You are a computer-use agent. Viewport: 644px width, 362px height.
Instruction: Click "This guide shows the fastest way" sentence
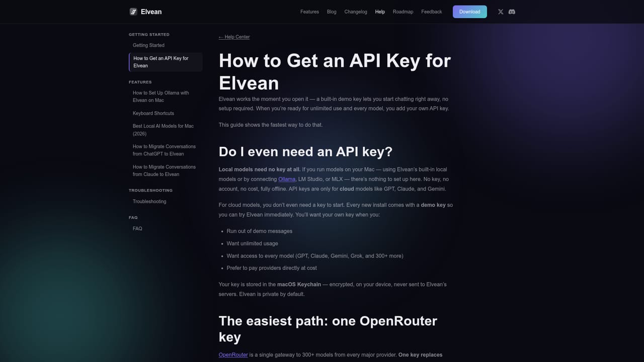[271, 125]
